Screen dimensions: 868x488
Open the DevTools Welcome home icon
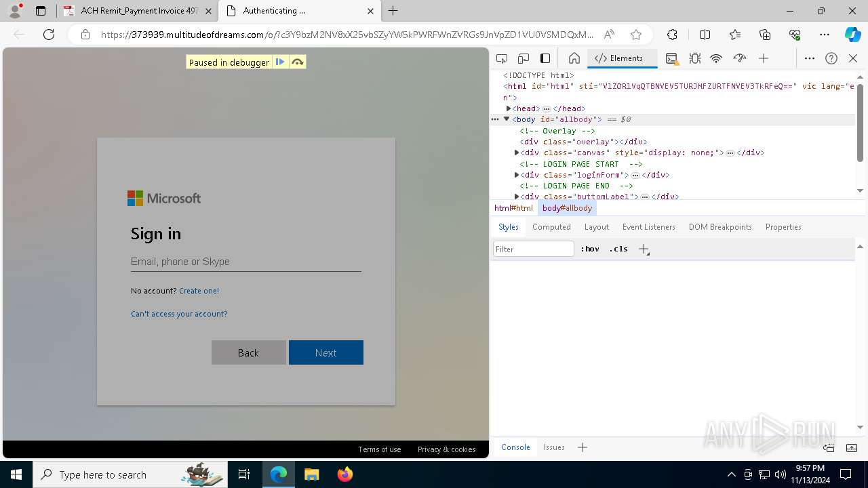click(574, 58)
